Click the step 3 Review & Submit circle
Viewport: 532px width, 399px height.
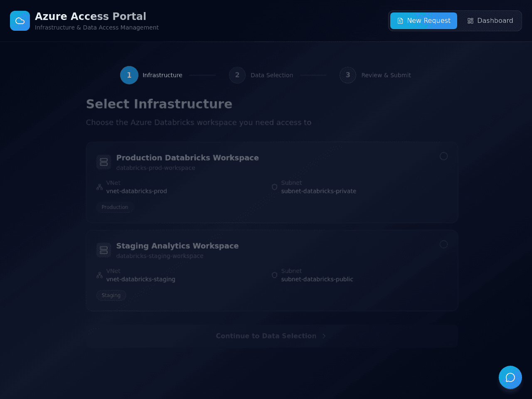tap(348, 75)
